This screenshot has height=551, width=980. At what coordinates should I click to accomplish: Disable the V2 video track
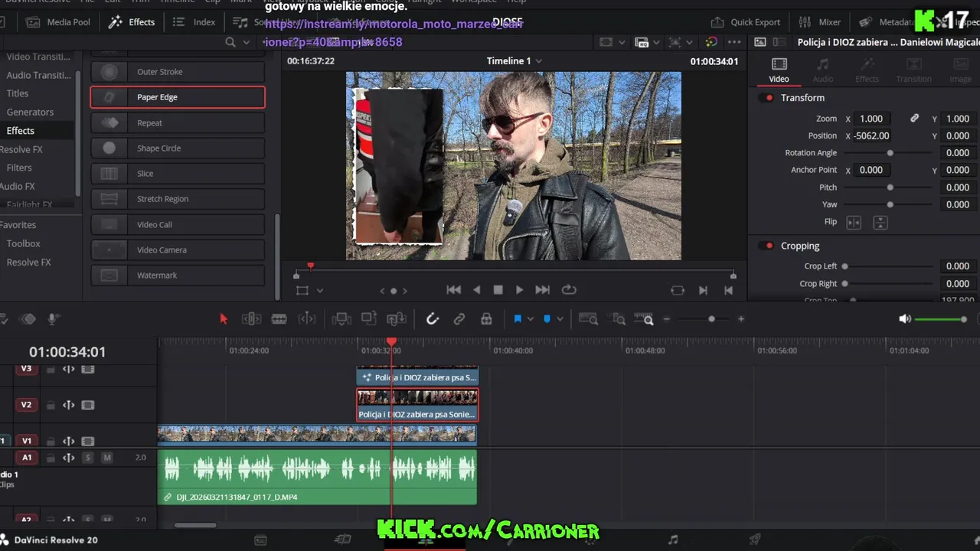pos(88,405)
